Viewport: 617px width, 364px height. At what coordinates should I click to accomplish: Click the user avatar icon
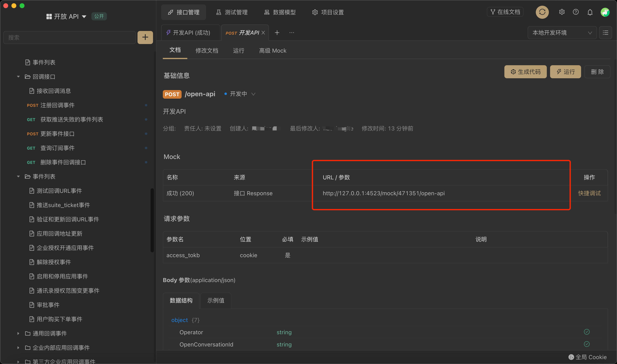pos(605,12)
